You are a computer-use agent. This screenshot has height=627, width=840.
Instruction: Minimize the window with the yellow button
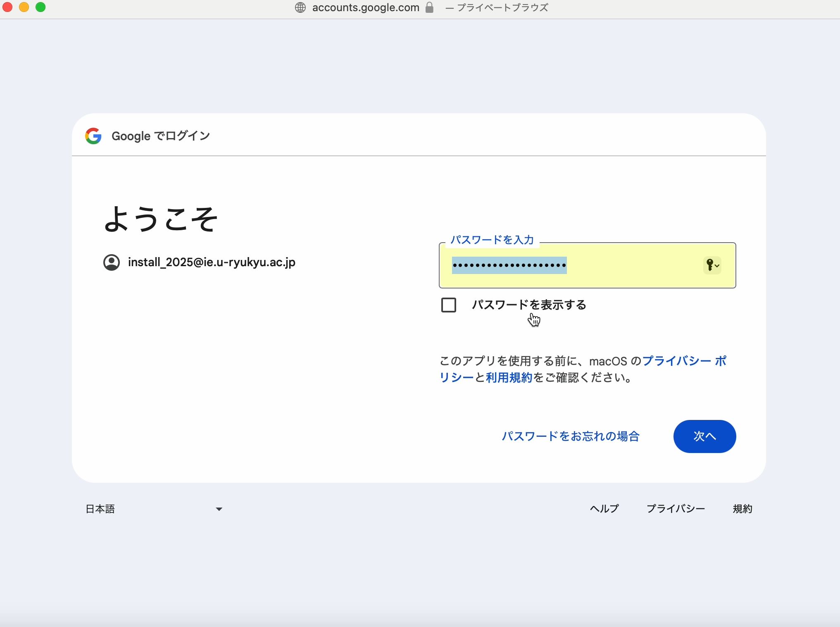click(x=24, y=7)
